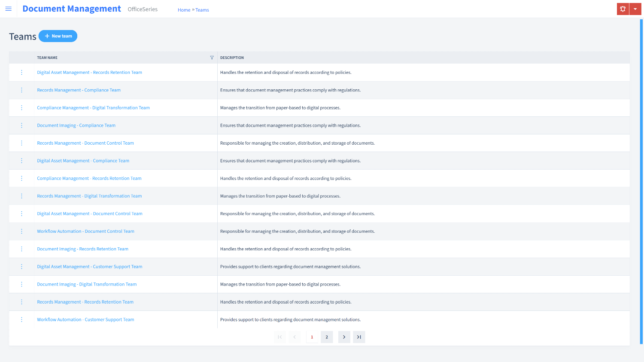Advance to next page with the chevron
644x362 pixels.
pos(344,337)
